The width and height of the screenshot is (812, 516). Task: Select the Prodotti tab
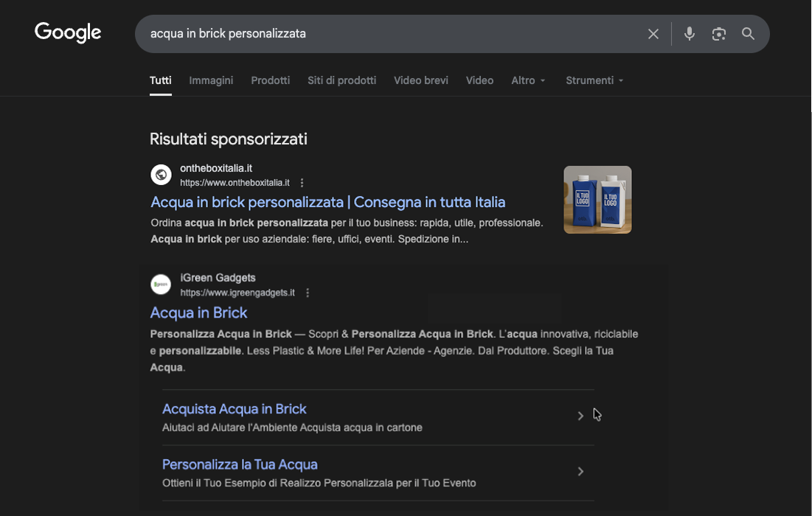(x=270, y=80)
